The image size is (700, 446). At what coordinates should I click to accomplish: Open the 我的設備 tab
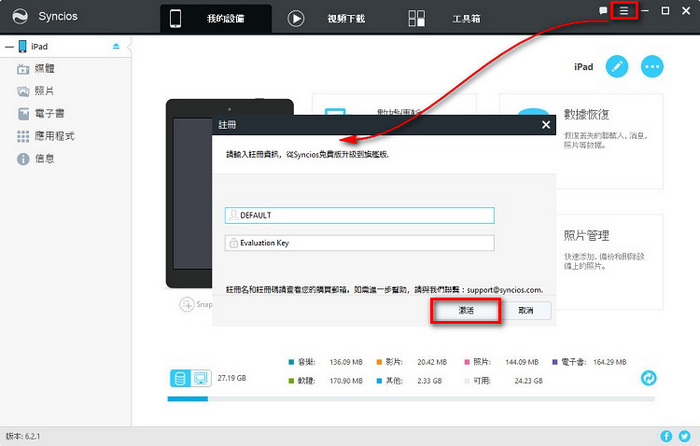pyautogui.click(x=216, y=18)
